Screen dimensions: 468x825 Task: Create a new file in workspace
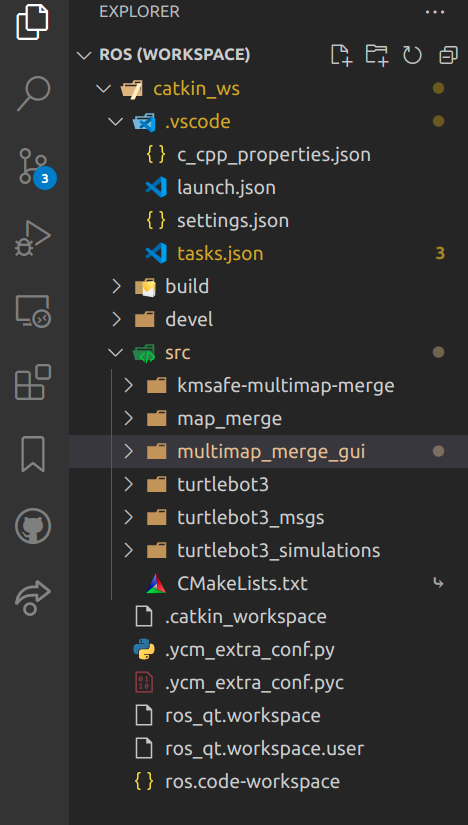point(341,55)
